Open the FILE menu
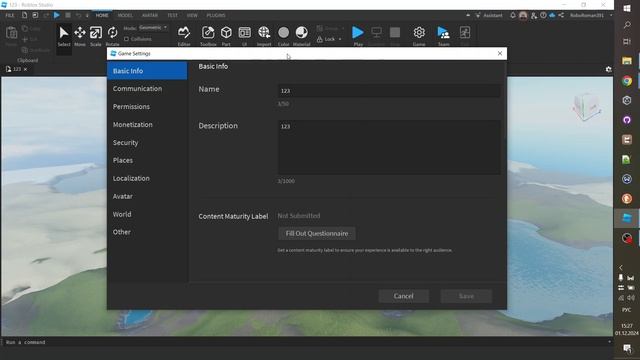Screen dimensions: 640x360 click(10, 15)
